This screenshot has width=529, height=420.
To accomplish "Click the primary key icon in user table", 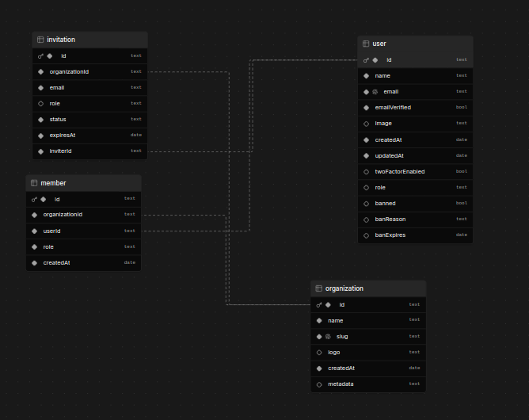I will point(366,60).
